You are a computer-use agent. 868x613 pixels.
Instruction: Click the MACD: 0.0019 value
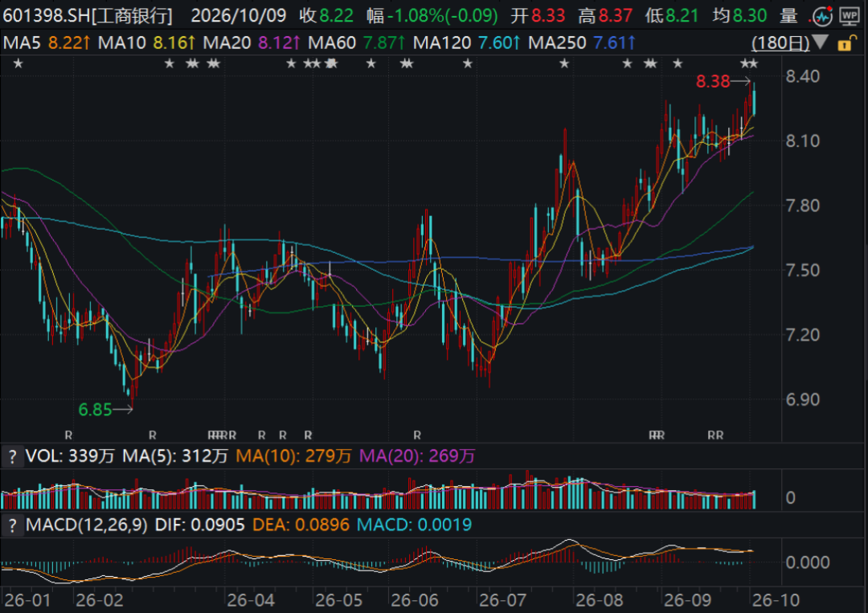click(x=414, y=525)
